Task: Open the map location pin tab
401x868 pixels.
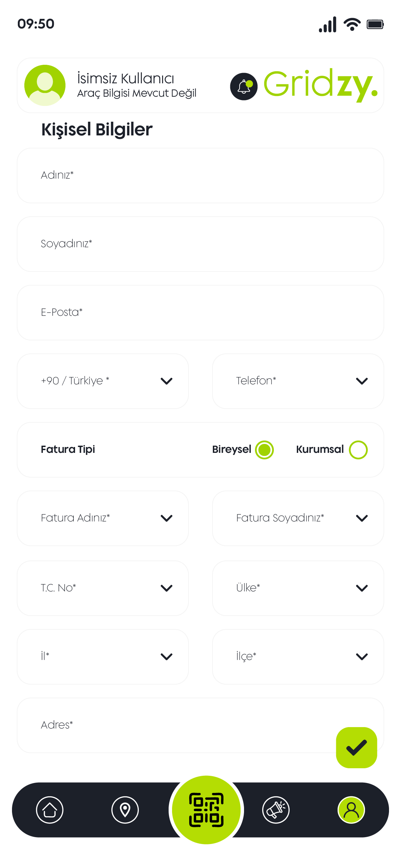Action: click(x=125, y=810)
